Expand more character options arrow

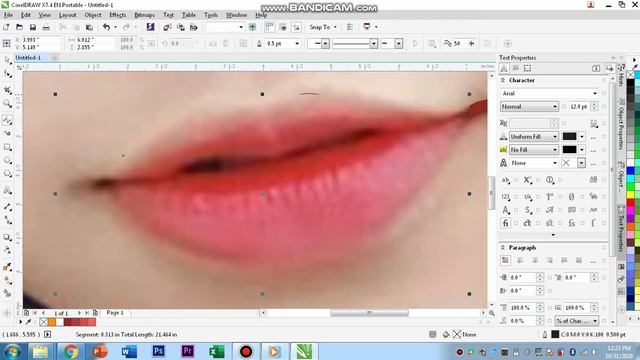pos(553,235)
